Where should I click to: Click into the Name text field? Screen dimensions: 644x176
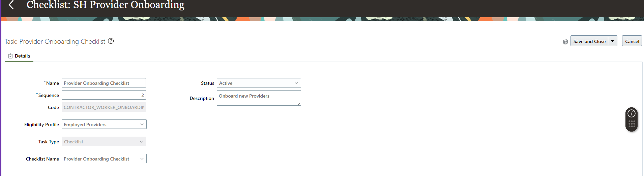click(104, 83)
